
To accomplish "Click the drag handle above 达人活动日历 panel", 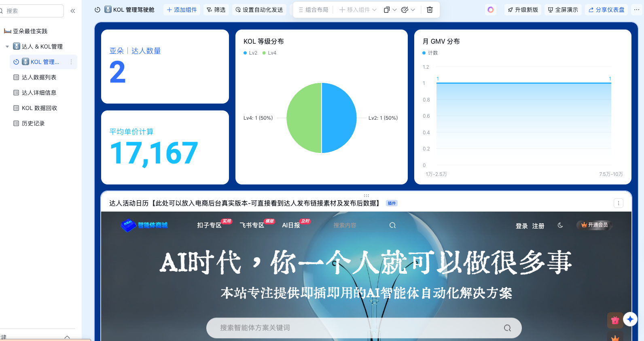I will 366,195.
